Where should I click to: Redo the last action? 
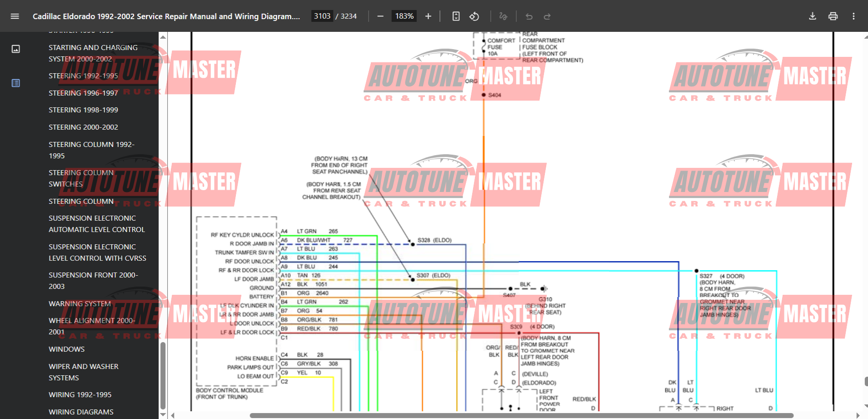[x=547, y=16]
